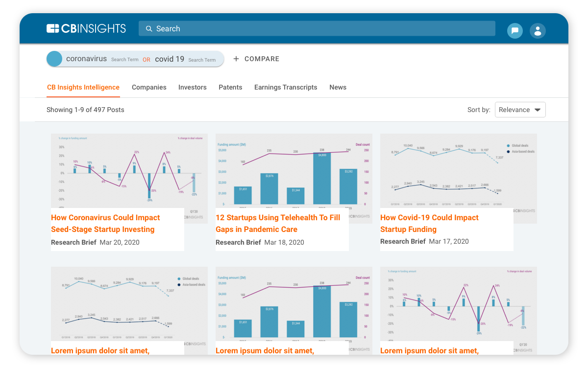Click Research Brief label dated Mar 17
The height and width of the screenshot is (368, 588).
(x=403, y=241)
